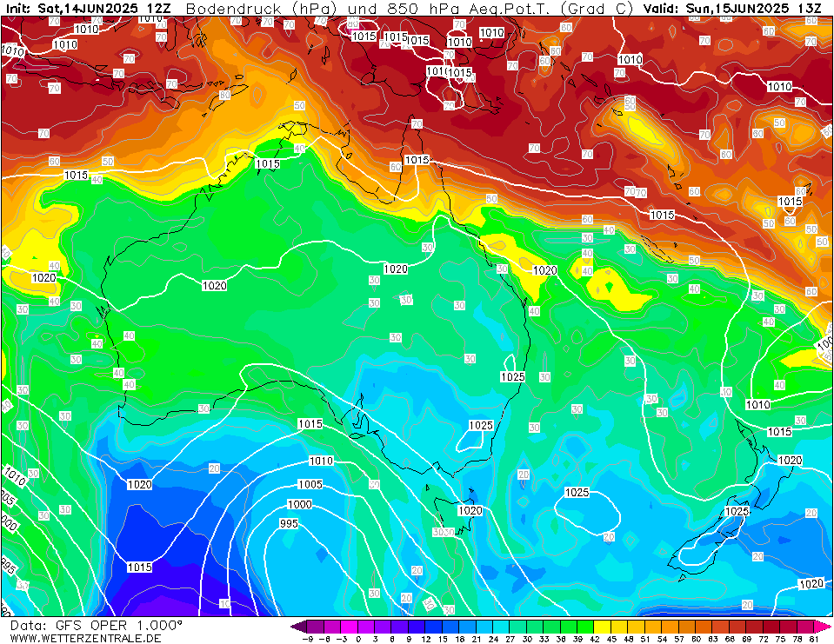
Task: Click the '1020' pressure label over Tasmania
Action: pos(470,510)
